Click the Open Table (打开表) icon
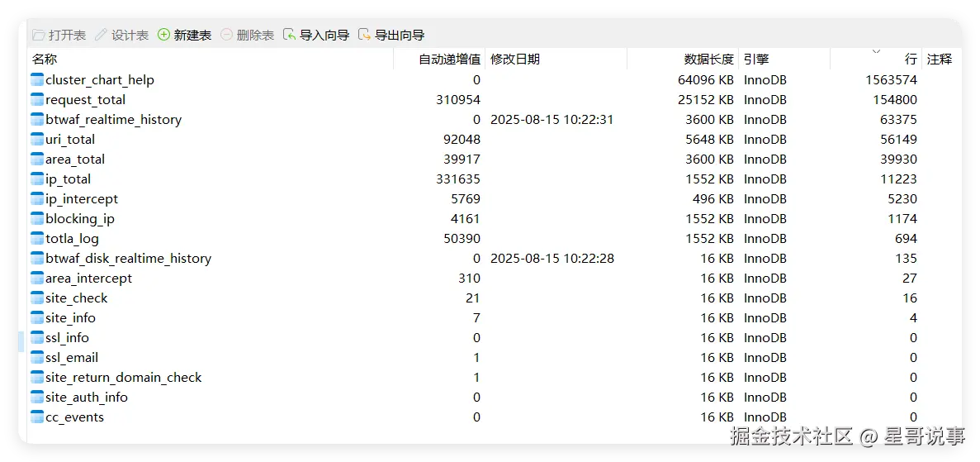The image size is (980, 462). tap(38, 35)
